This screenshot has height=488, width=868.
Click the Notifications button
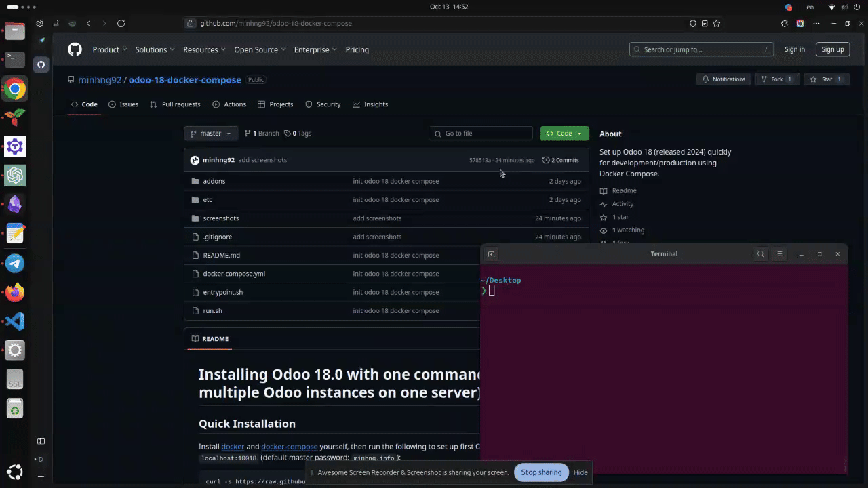point(724,79)
